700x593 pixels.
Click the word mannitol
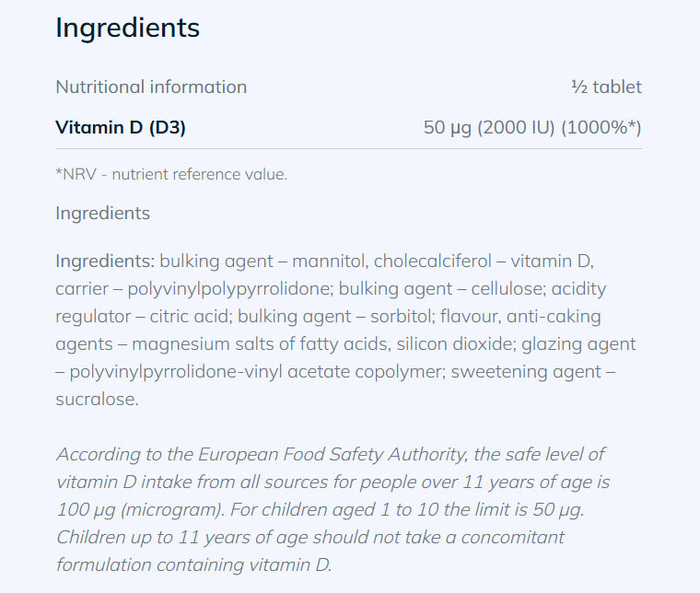coord(328,261)
